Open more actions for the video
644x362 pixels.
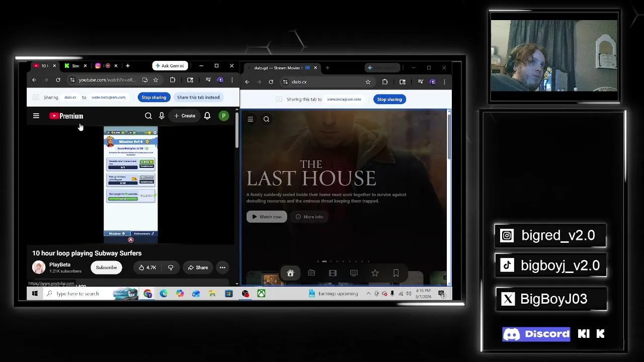click(x=222, y=267)
